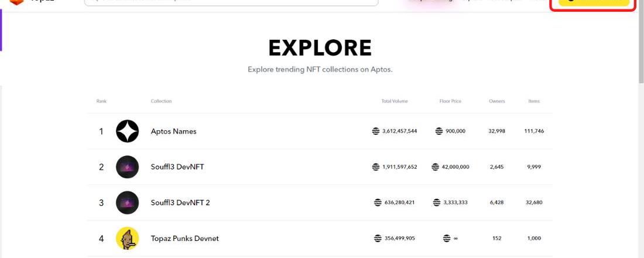The height and width of the screenshot is (258, 644).
Task: Use the page's vertical scrollbar
Action: click(641, 41)
